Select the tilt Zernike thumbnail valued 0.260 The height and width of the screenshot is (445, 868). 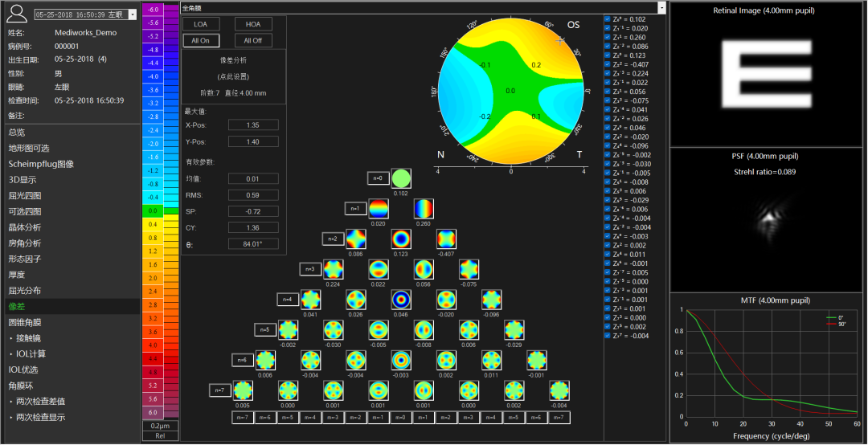coord(424,209)
